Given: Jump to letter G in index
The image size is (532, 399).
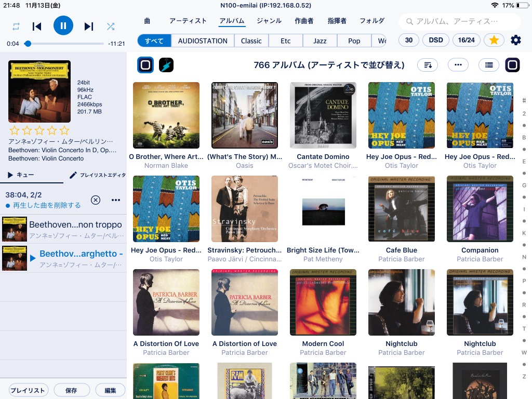Looking at the screenshot, I should coord(524,185).
